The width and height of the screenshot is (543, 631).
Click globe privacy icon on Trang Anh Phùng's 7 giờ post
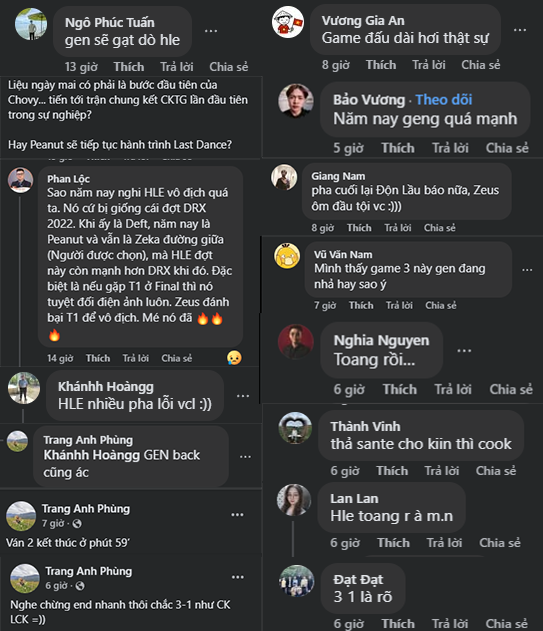(77, 524)
